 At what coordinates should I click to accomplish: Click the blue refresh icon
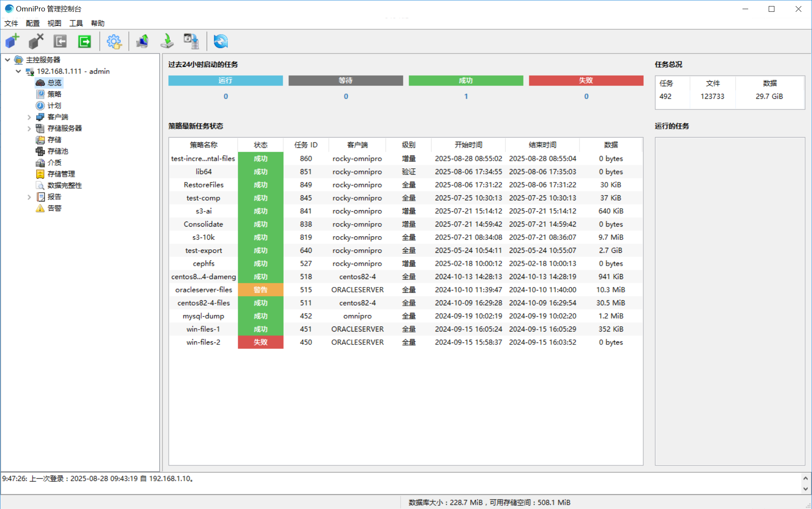(221, 41)
